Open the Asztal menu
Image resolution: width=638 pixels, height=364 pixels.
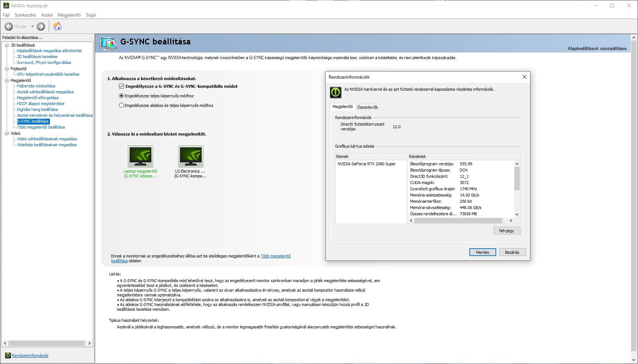[x=47, y=15]
